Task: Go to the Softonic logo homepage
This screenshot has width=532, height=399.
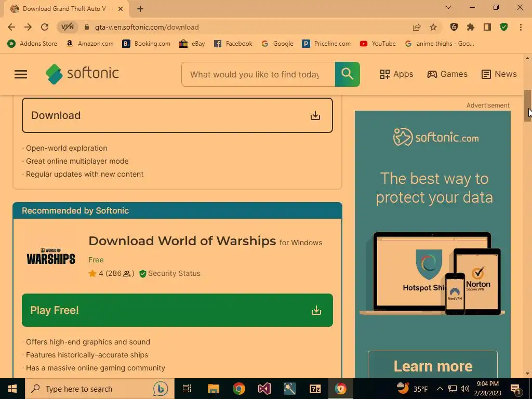Action: tap(82, 74)
